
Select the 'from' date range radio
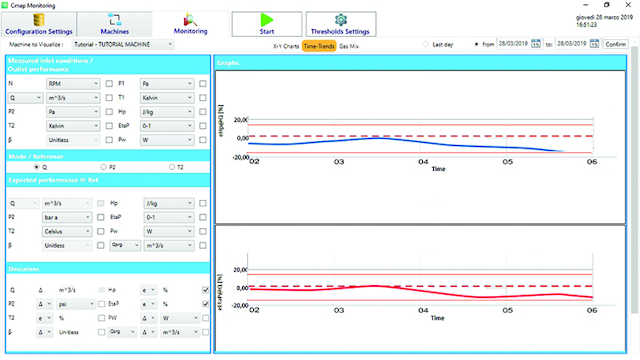pos(476,44)
